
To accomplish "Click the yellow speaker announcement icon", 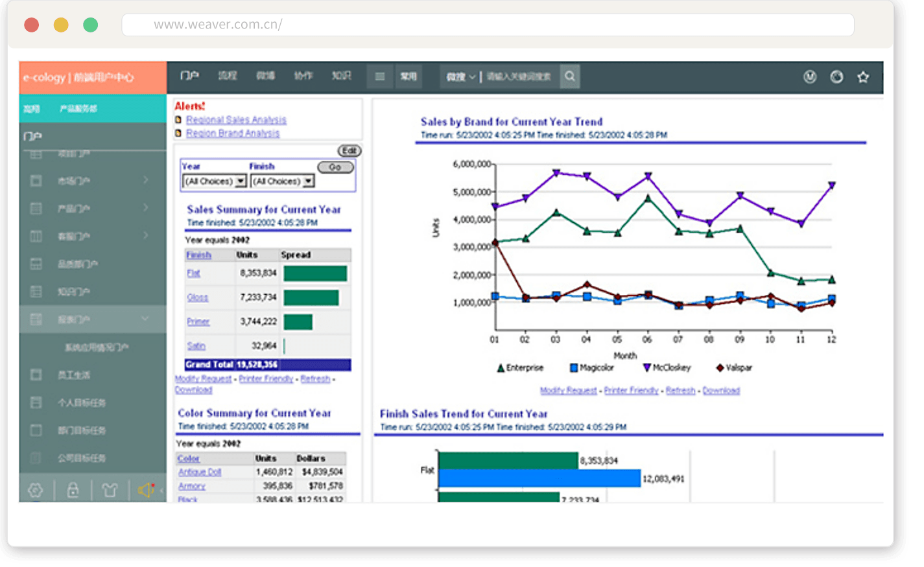I will click(146, 490).
